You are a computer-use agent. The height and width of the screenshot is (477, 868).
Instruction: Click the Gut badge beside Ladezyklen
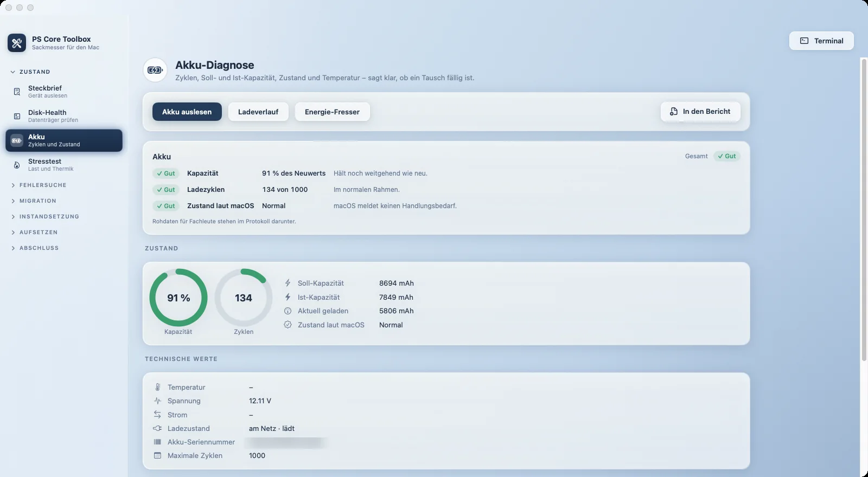[x=165, y=190]
